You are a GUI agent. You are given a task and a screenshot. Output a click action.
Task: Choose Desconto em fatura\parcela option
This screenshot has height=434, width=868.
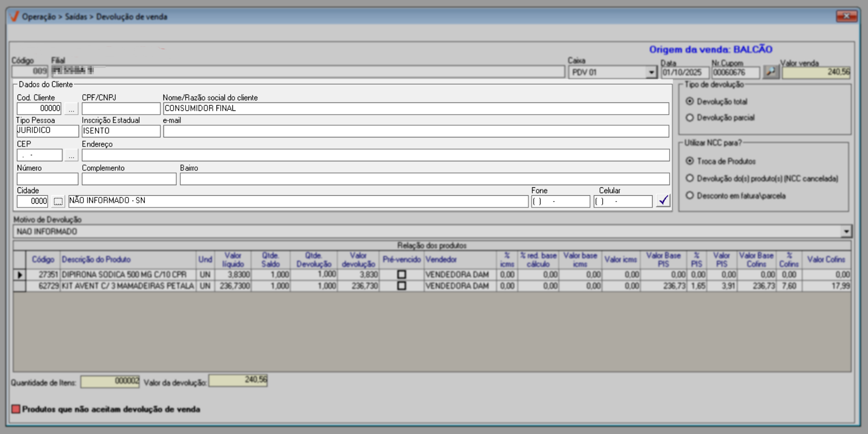(x=690, y=196)
